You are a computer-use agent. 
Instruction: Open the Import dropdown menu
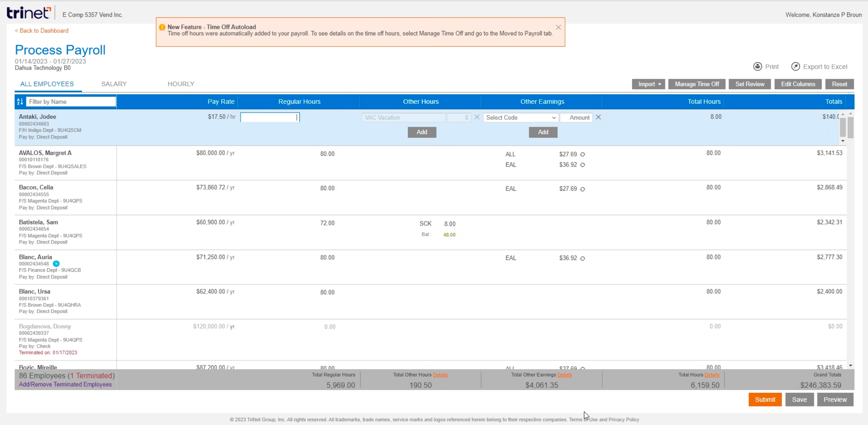648,84
